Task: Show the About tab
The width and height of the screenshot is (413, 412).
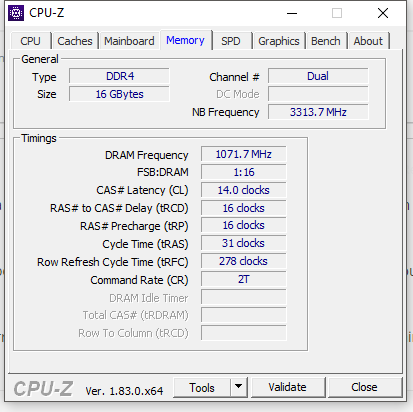Action: pyautogui.click(x=368, y=41)
